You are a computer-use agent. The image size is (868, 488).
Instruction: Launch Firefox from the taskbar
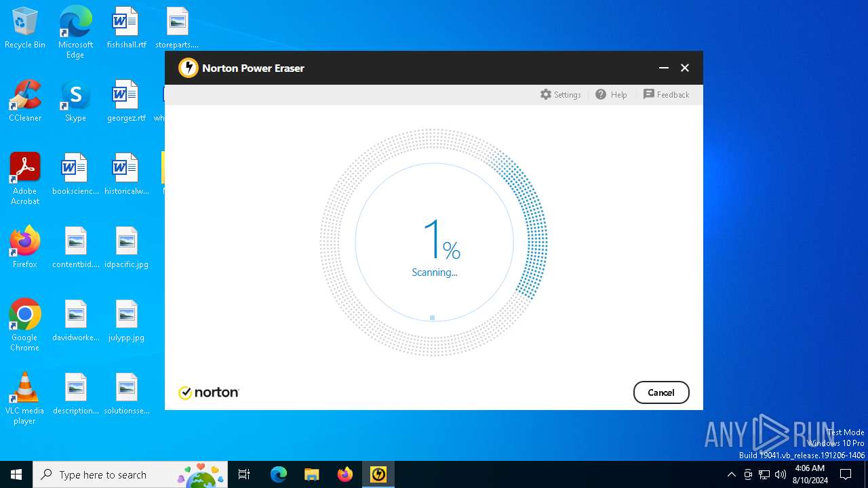345,474
